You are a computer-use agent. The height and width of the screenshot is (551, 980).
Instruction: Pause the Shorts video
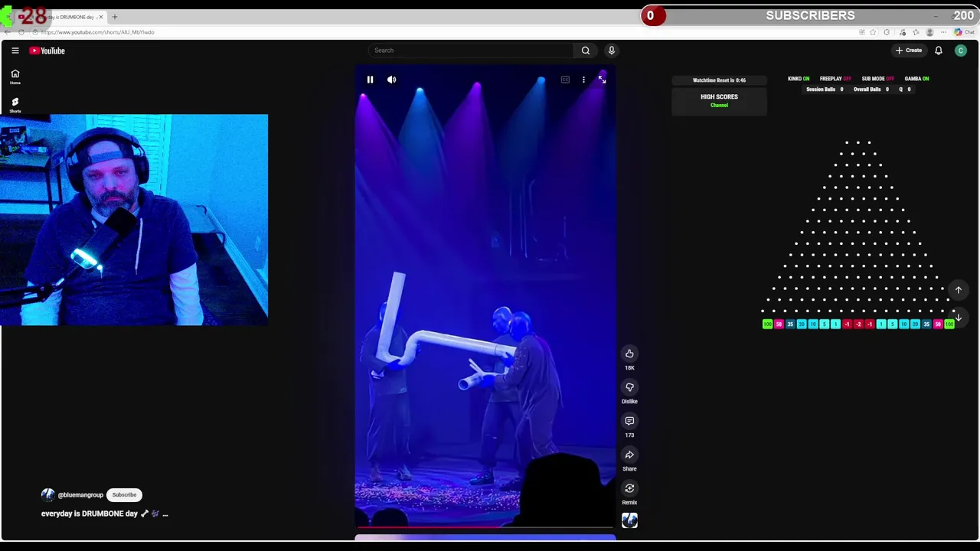(x=370, y=80)
